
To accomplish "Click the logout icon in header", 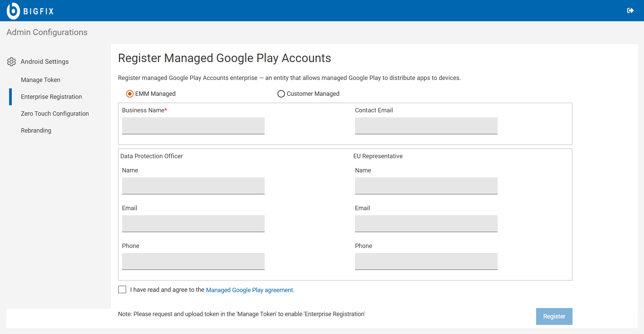I will [630, 11].
